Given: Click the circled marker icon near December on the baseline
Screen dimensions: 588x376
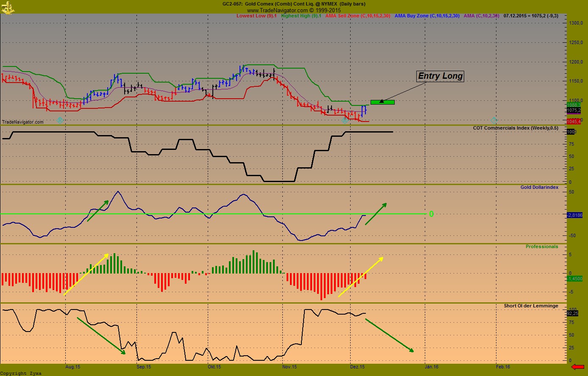Looking at the screenshot, I should pyautogui.click(x=344, y=120).
